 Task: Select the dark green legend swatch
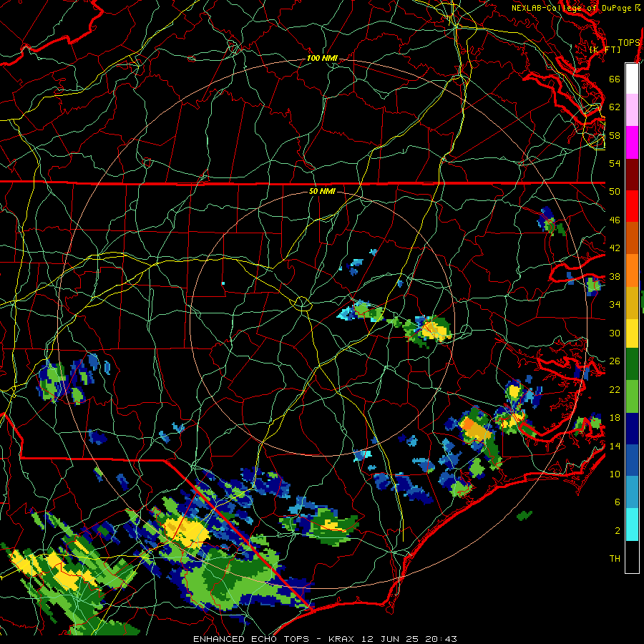click(632, 364)
